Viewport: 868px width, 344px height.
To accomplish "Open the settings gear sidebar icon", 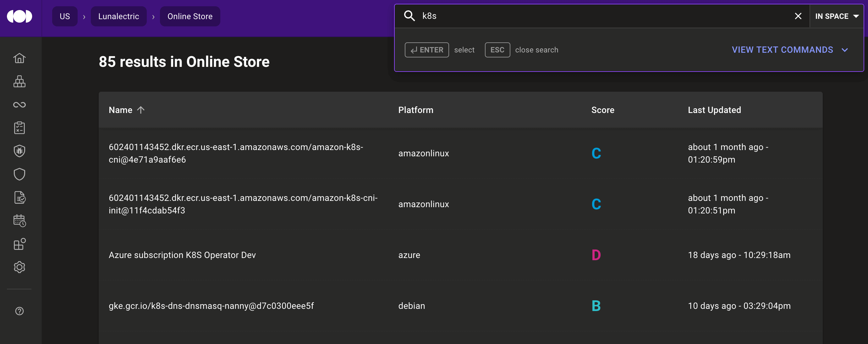I will click(x=19, y=267).
